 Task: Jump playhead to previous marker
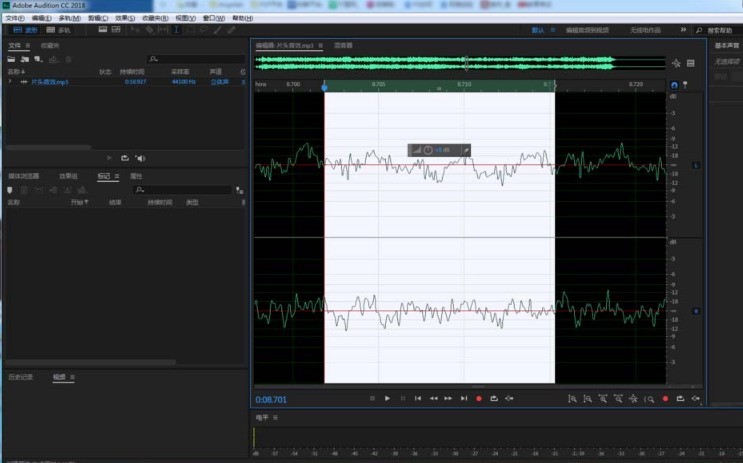[417, 399]
